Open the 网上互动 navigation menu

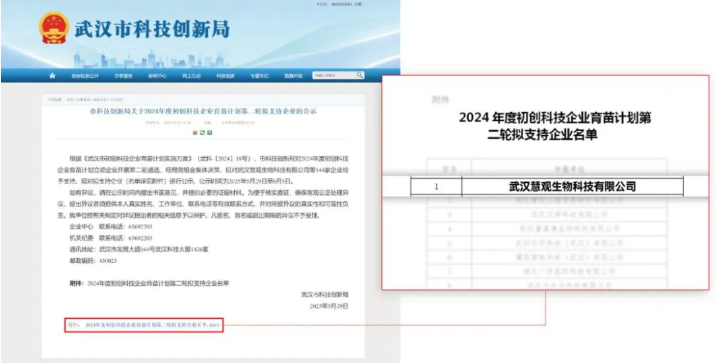191,76
